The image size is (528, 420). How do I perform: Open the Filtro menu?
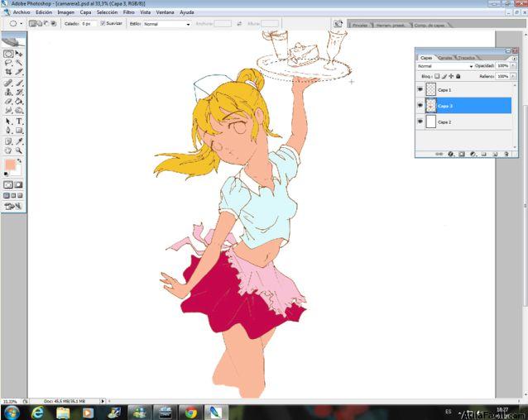click(128, 12)
